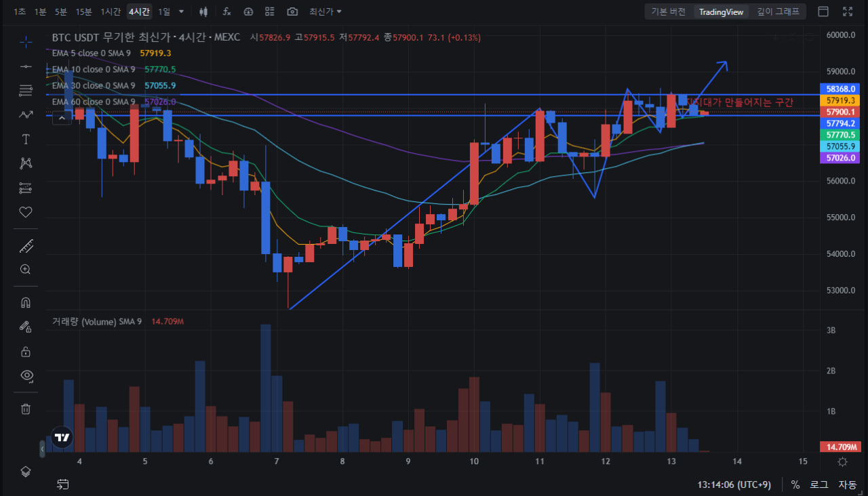
Task: Click the 57794.2 blue line price label
Action: click(840, 123)
